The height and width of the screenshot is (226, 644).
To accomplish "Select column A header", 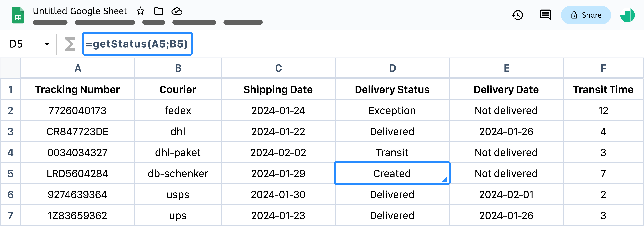I will [x=78, y=68].
